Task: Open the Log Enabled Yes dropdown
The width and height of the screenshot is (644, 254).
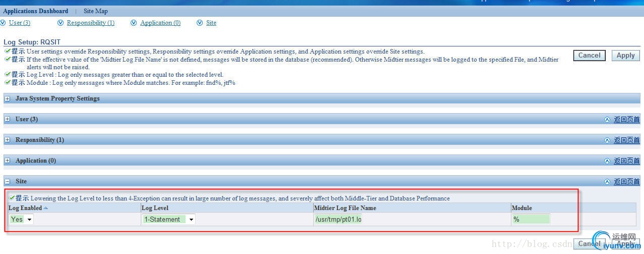Action: coord(22,219)
